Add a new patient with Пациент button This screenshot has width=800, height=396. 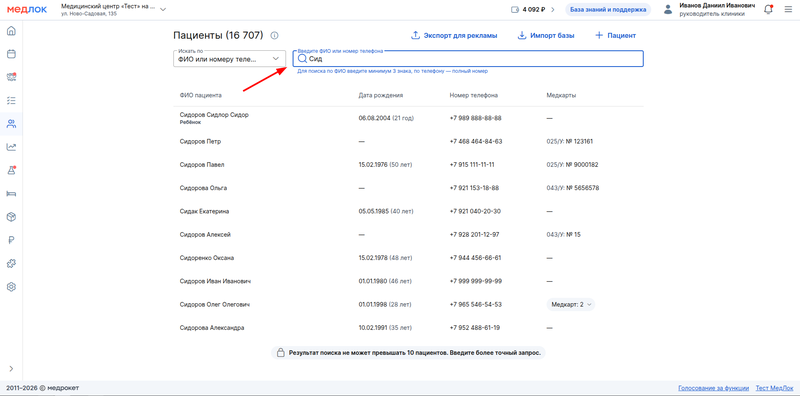point(615,36)
